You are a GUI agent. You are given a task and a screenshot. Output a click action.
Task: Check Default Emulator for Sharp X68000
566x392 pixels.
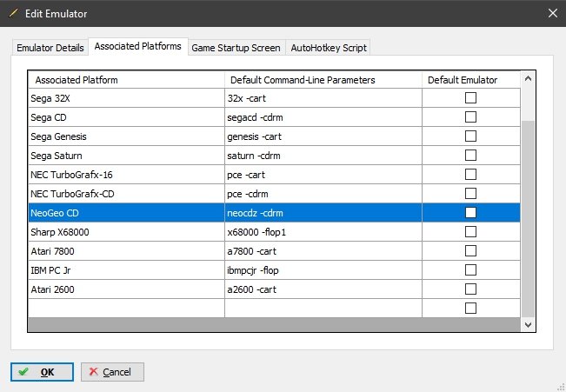tap(470, 232)
